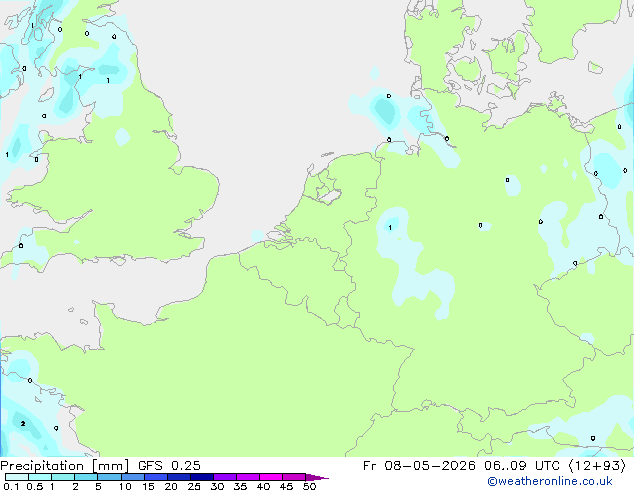
Task: Select the 'GFS 0.25' model label
Action: coord(169,466)
